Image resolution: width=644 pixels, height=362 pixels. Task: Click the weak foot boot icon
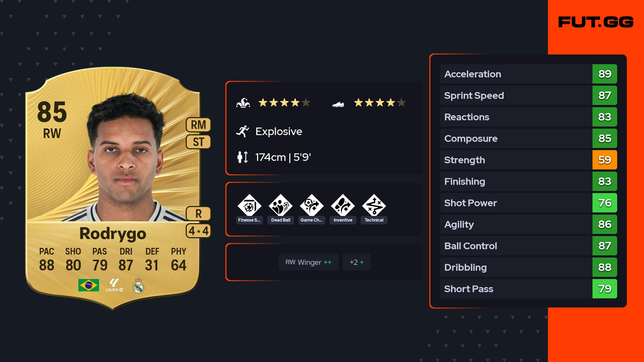click(338, 104)
